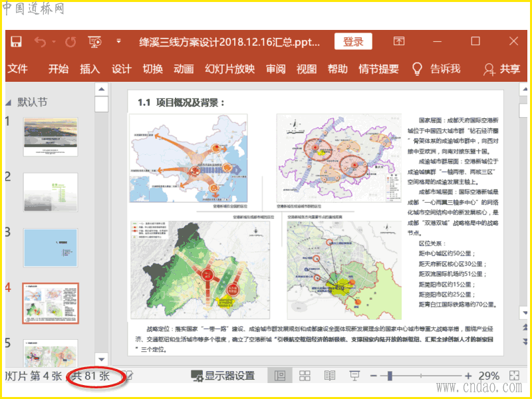This screenshot has width=532, height=399.
Task: Open Ribbon Display Options icon
Action: tap(398, 41)
